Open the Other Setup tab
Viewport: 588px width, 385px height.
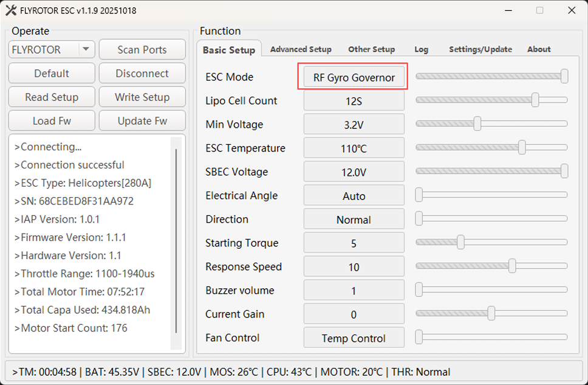(371, 49)
